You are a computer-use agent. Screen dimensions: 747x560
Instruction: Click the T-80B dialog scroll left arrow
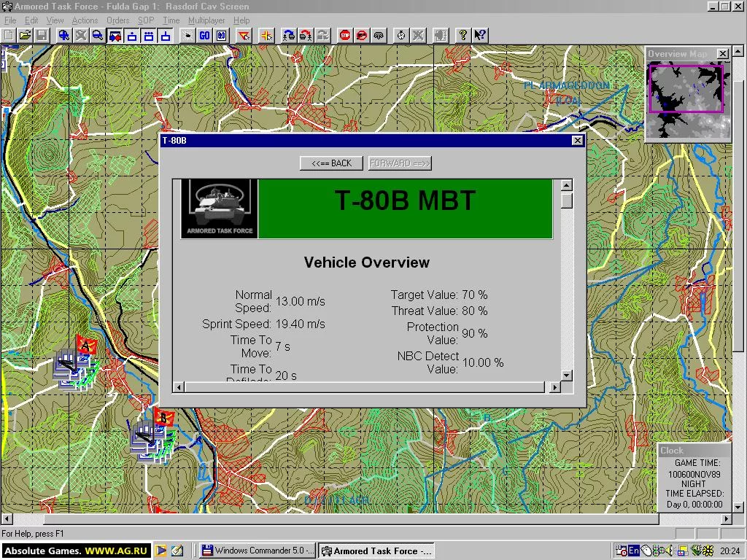click(x=179, y=387)
